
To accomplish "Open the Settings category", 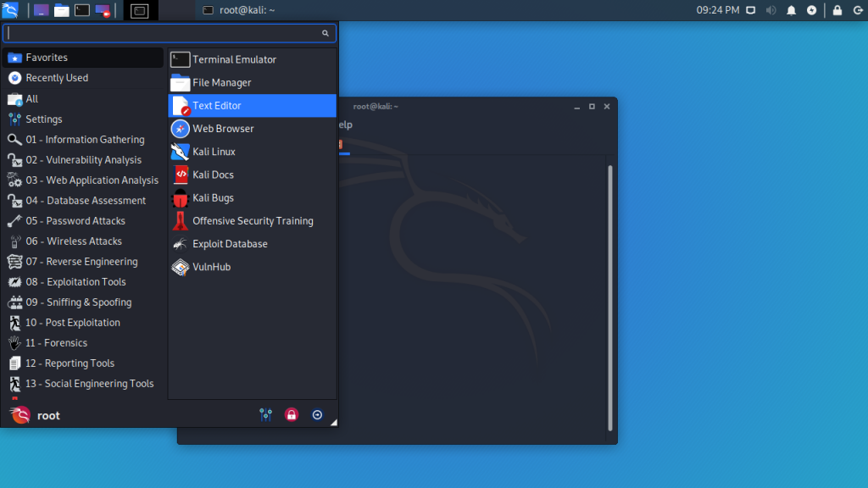I will 83,119.
